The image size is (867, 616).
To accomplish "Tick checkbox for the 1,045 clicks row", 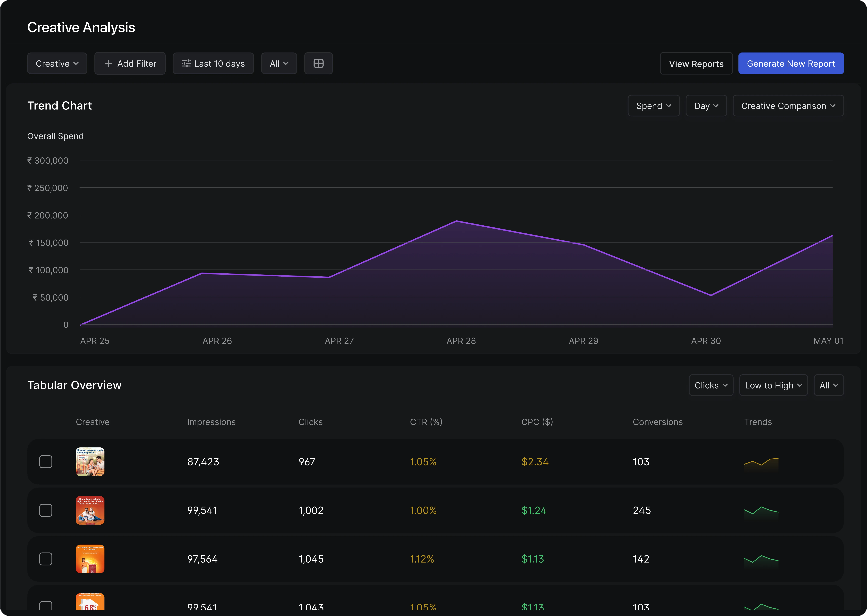I will pyautogui.click(x=46, y=559).
